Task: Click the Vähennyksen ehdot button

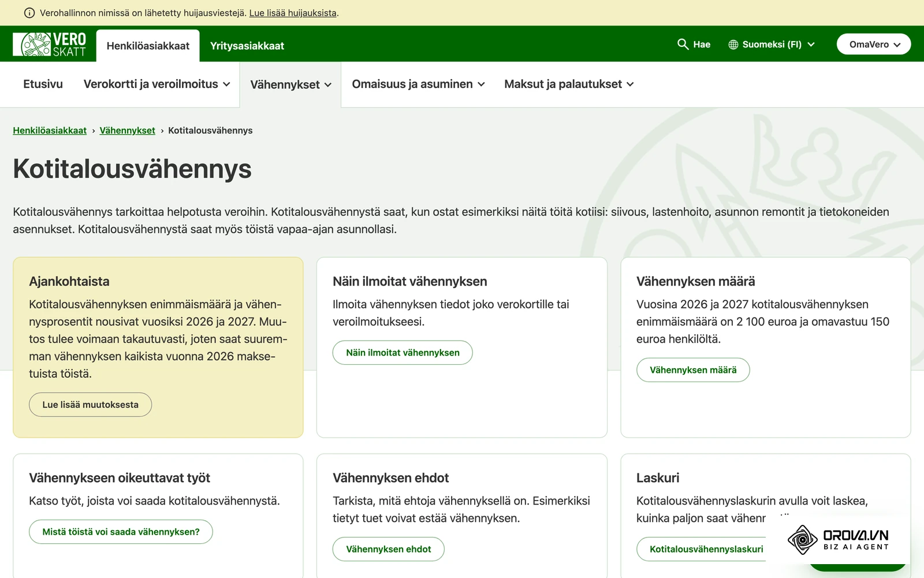Action: click(389, 549)
